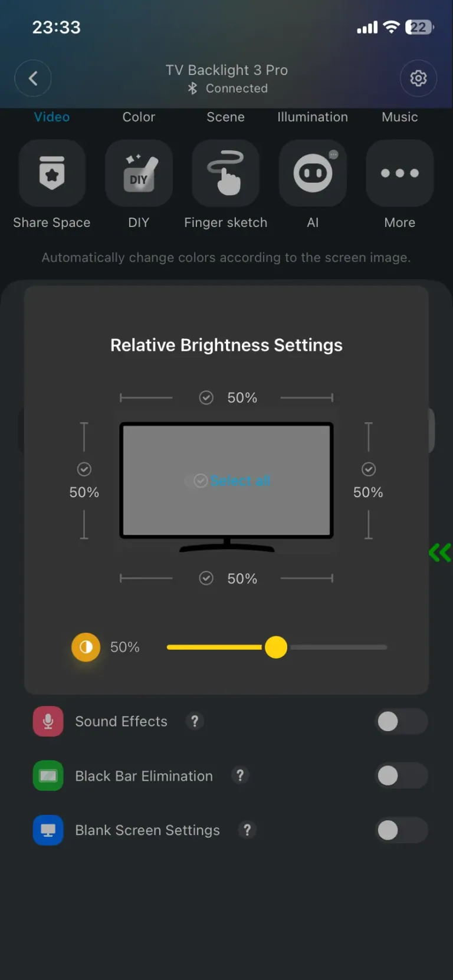Turn on Black Bar Elimination
Viewport: 453px width, 980px height.
[x=402, y=775]
